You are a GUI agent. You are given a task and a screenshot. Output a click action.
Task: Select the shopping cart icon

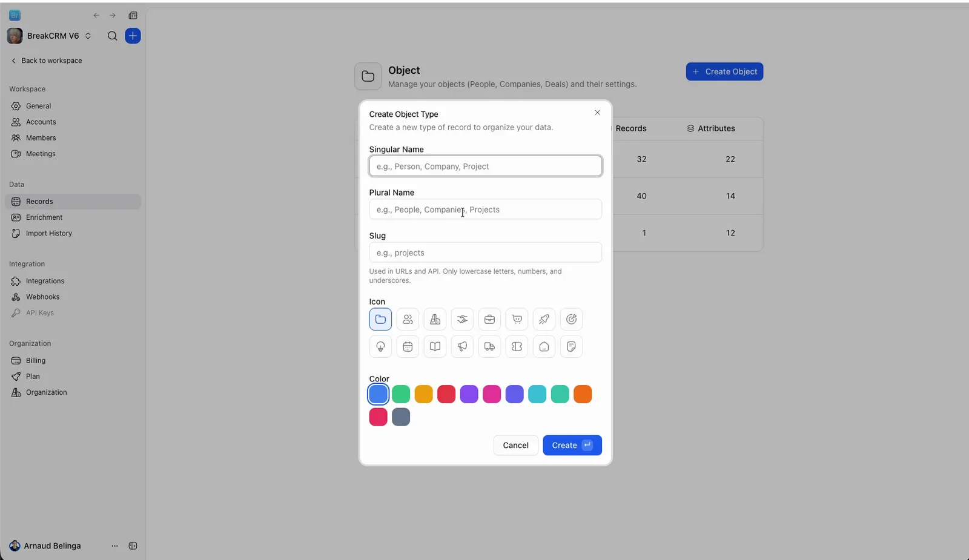click(517, 319)
